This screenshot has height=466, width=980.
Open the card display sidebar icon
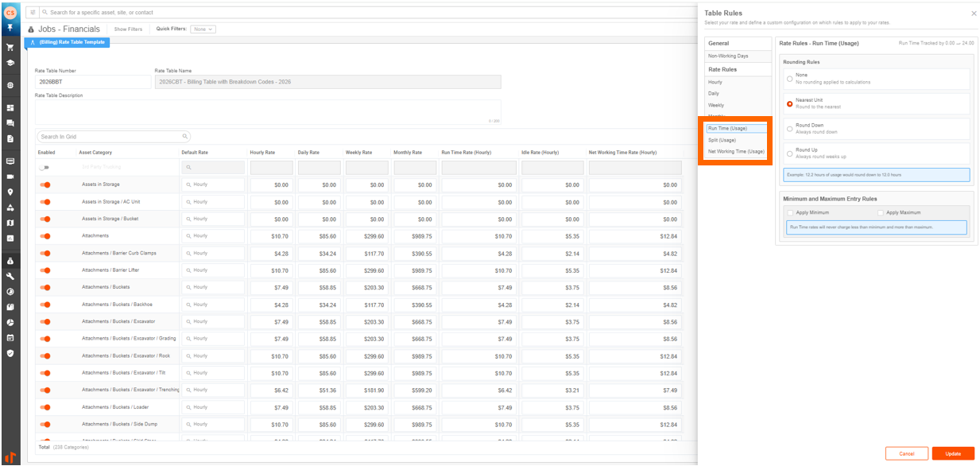[10, 161]
